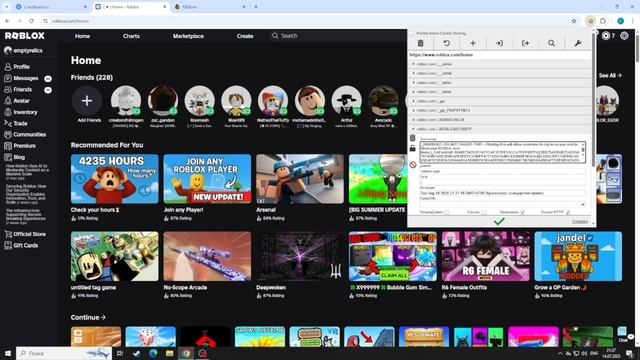Open Deepwoken game thumbnail
The height and width of the screenshot is (360, 640).
coord(300,256)
